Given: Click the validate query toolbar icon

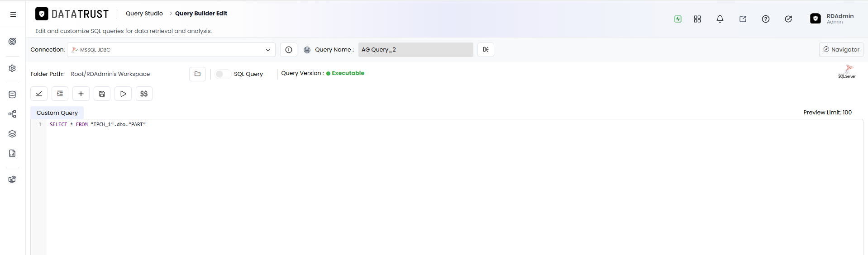Looking at the screenshot, I should [x=39, y=94].
